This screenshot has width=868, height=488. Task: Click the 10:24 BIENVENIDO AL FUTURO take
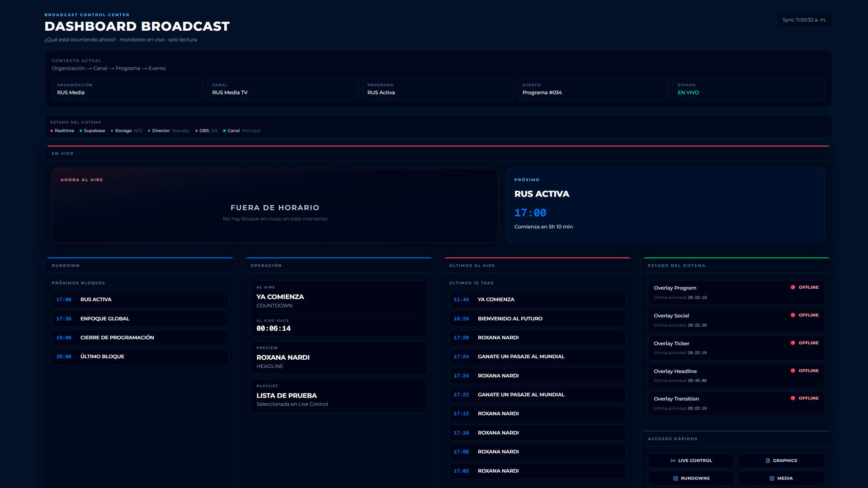pos(538,319)
